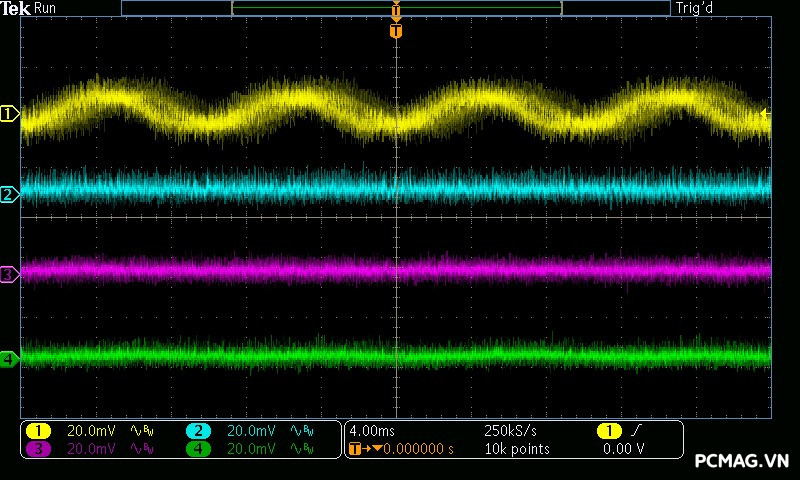Select the magenta channel 3 badge
The height and width of the screenshot is (480, 800).
(39, 449)
